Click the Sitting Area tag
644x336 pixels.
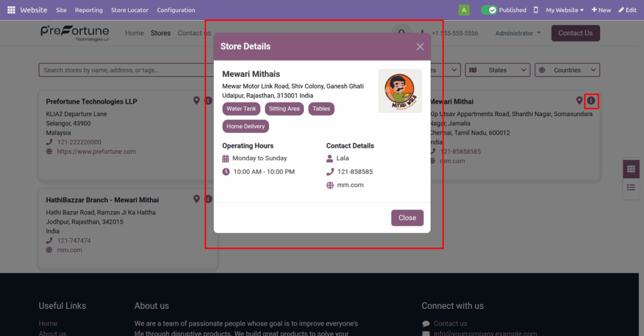(284, 109)
